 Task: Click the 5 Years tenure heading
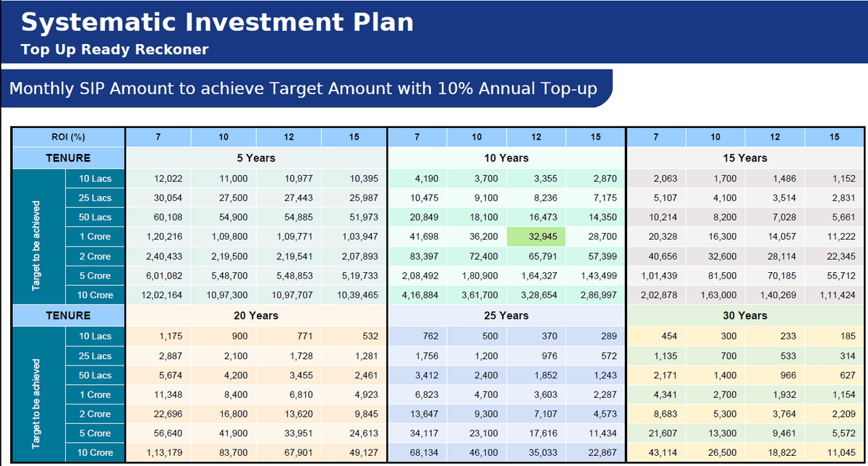click(256, 158)
